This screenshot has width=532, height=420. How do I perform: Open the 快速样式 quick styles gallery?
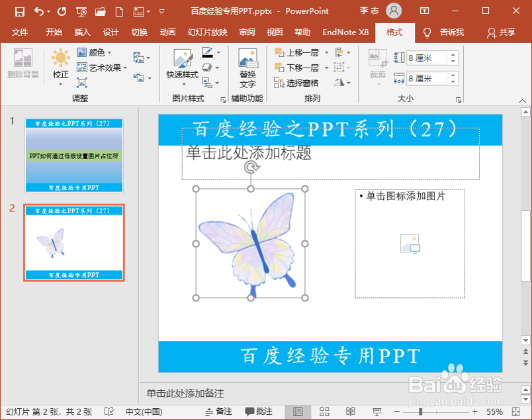[182, 68]
